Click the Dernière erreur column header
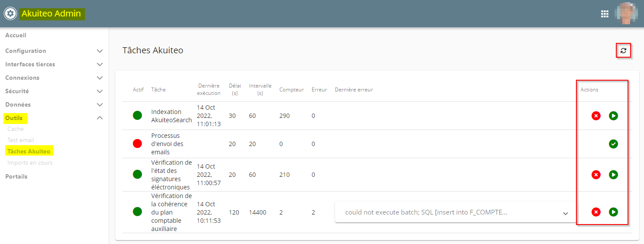 point(354,90)
